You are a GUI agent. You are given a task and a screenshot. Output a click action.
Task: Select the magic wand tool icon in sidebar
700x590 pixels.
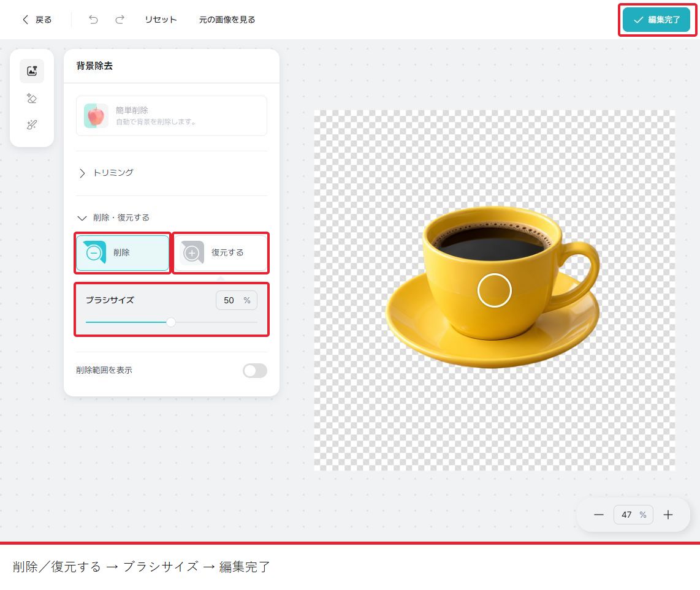click(x=32, y=124)
